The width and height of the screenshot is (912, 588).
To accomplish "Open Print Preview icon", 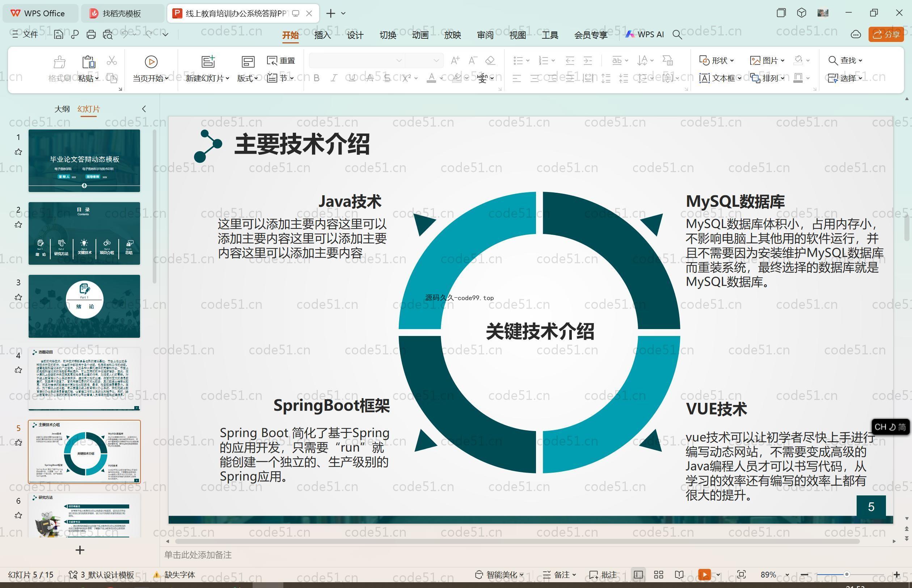I will pos(108,35).
